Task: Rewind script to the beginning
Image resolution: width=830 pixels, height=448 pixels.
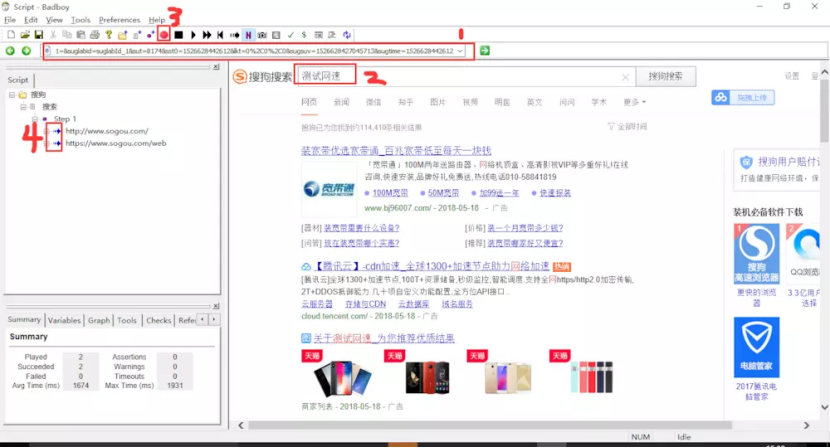Action: click(220, 35)
